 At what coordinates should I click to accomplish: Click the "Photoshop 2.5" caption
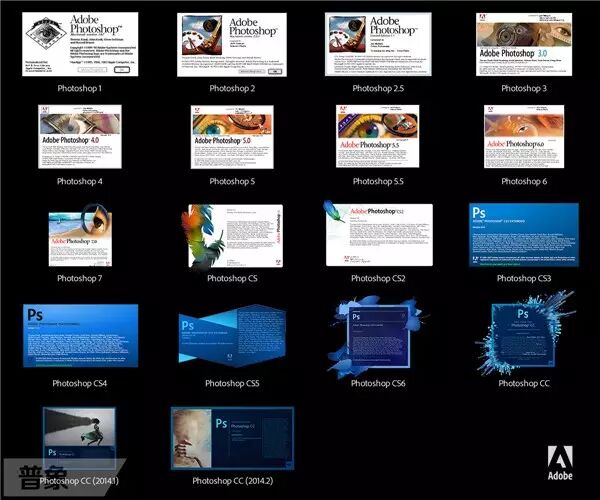click(x=378, y=88)
